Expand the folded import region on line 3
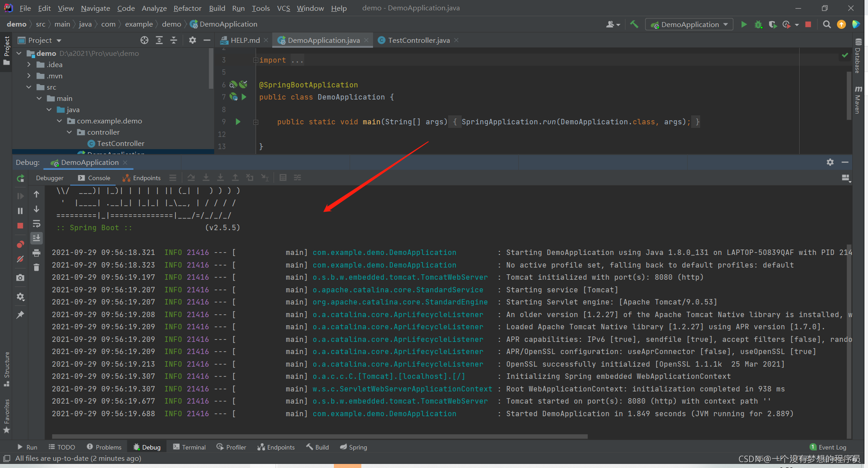Viewport: 868px width, 468px height. (256, 60)
